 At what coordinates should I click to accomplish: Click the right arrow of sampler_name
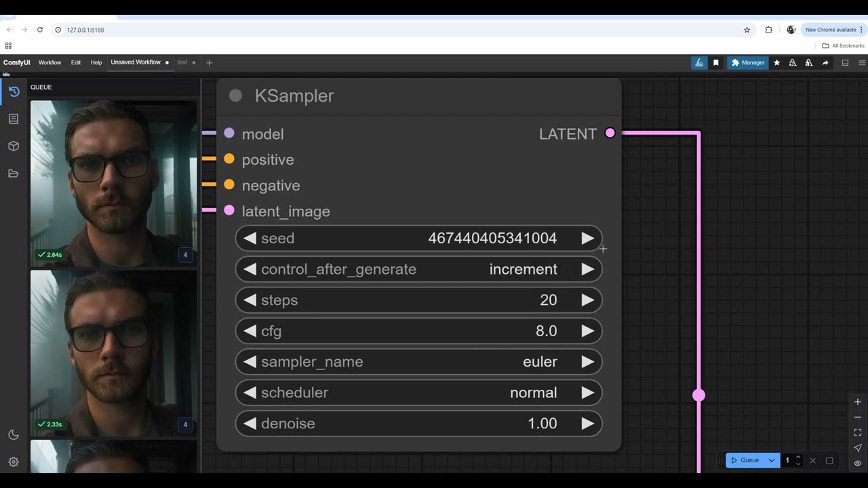click(587, 362)
